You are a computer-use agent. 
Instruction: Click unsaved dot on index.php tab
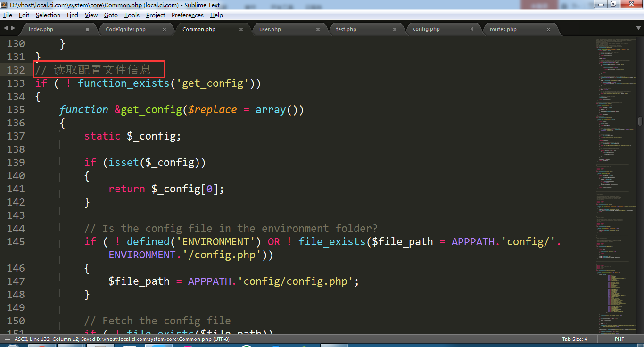pyautogui.click(x=87, y=29)
